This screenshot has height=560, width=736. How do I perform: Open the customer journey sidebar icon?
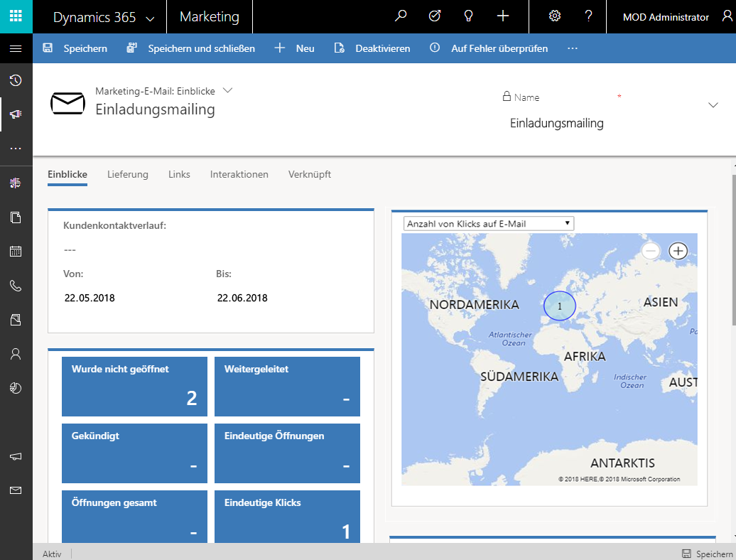point(16,183)
